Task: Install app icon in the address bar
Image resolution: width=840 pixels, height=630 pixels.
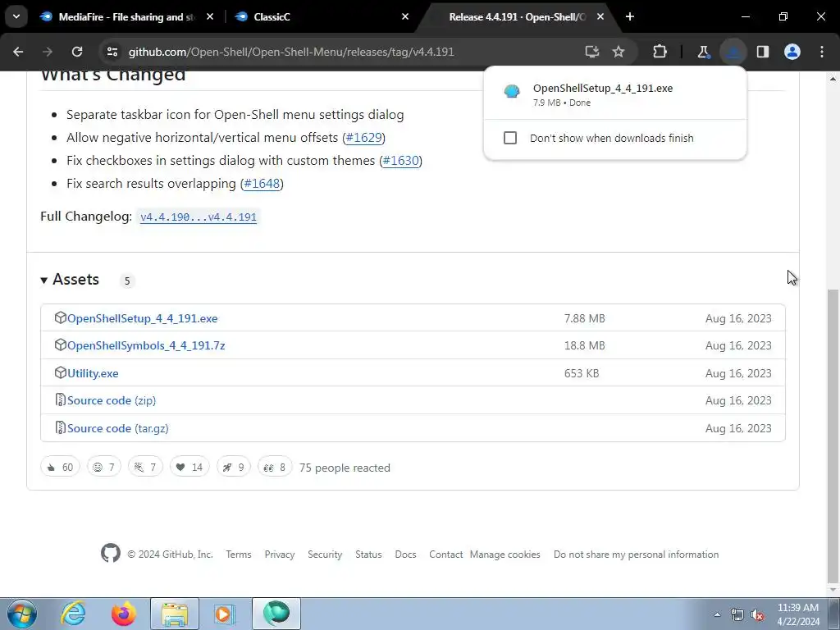Action: click(592, 52)
